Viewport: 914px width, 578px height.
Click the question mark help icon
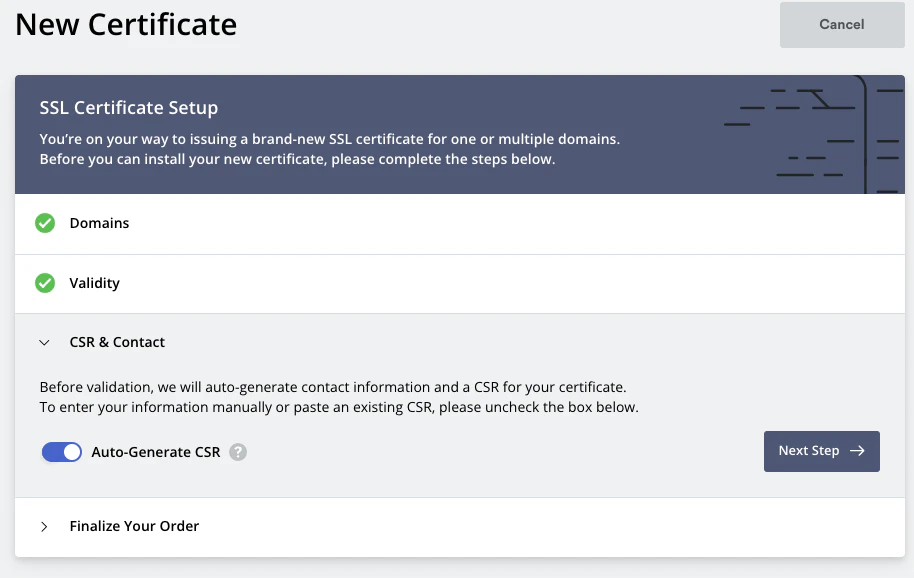coord(237,452)
